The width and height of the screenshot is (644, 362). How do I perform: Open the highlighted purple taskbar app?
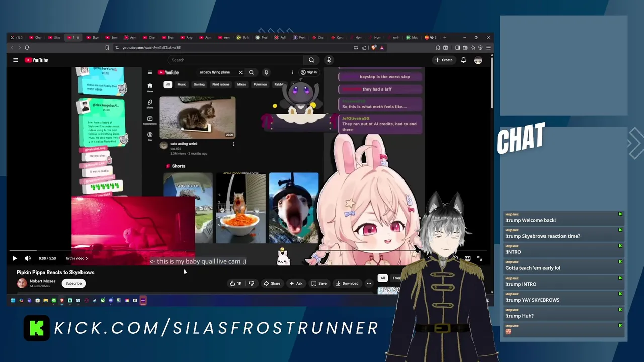(143, 300)
